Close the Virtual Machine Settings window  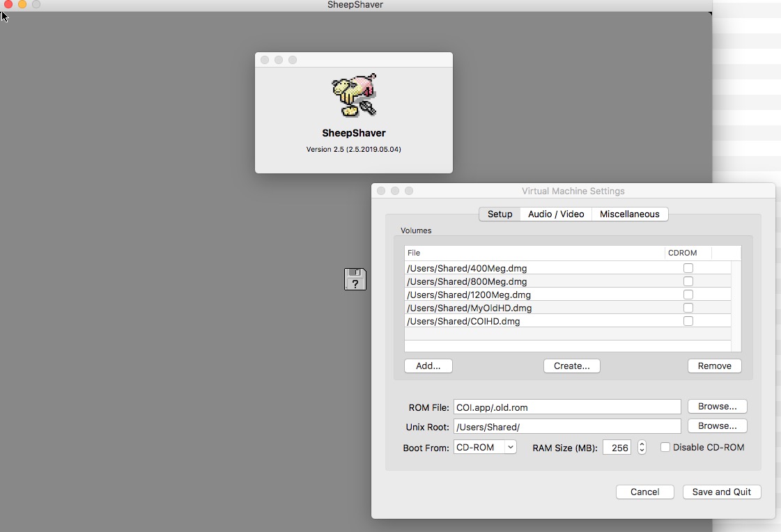point(381,191)
